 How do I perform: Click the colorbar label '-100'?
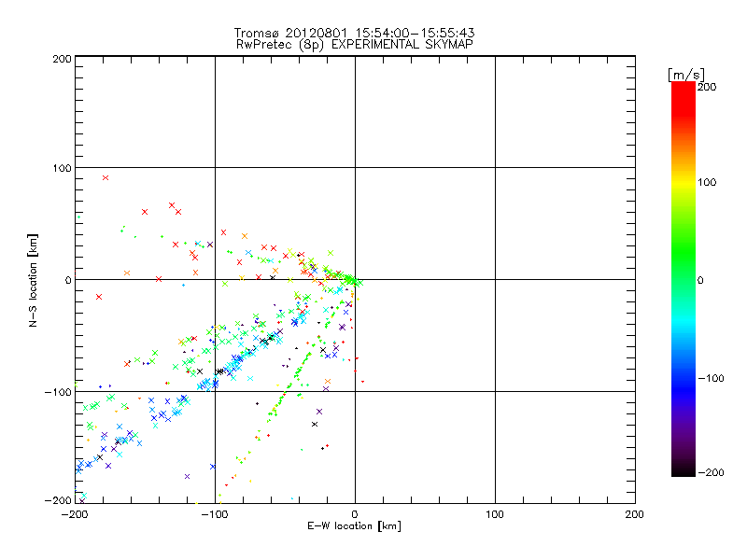[711, 378]
